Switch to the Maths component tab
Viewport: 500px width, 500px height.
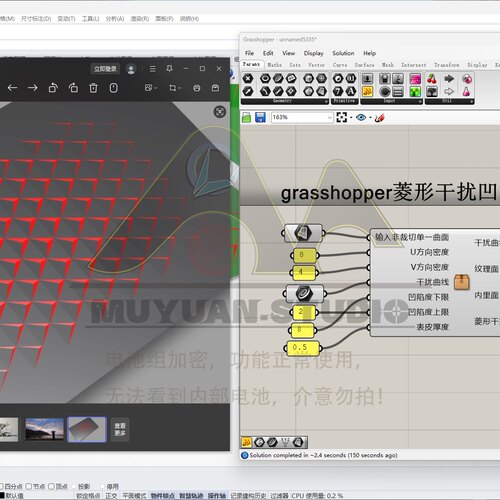coord(275,65)
